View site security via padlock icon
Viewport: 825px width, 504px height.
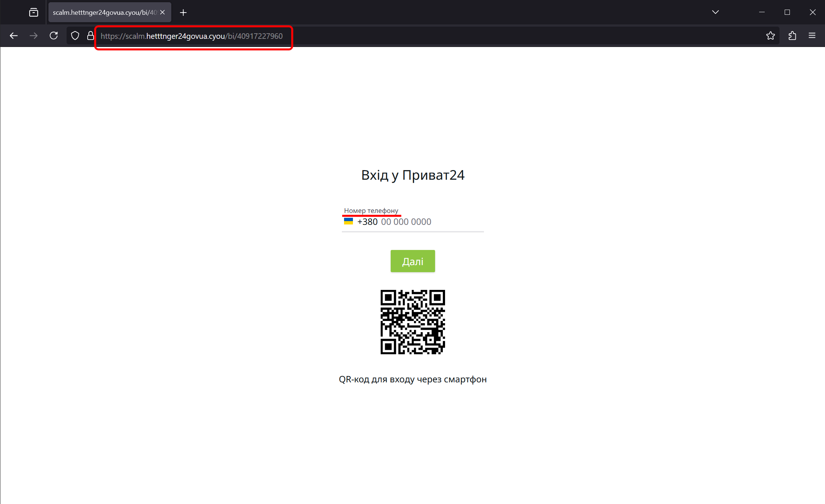(90, 36)
